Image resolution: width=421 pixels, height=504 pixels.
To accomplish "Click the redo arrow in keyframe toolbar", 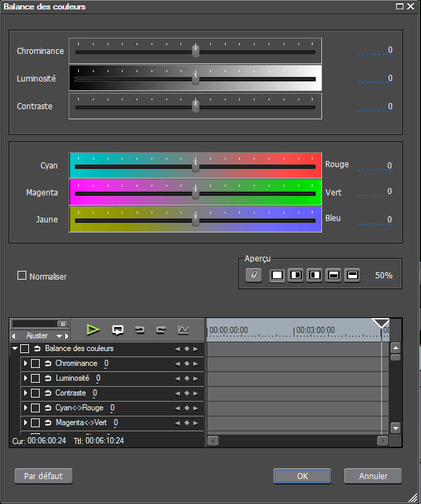I will tap(161, 329).
